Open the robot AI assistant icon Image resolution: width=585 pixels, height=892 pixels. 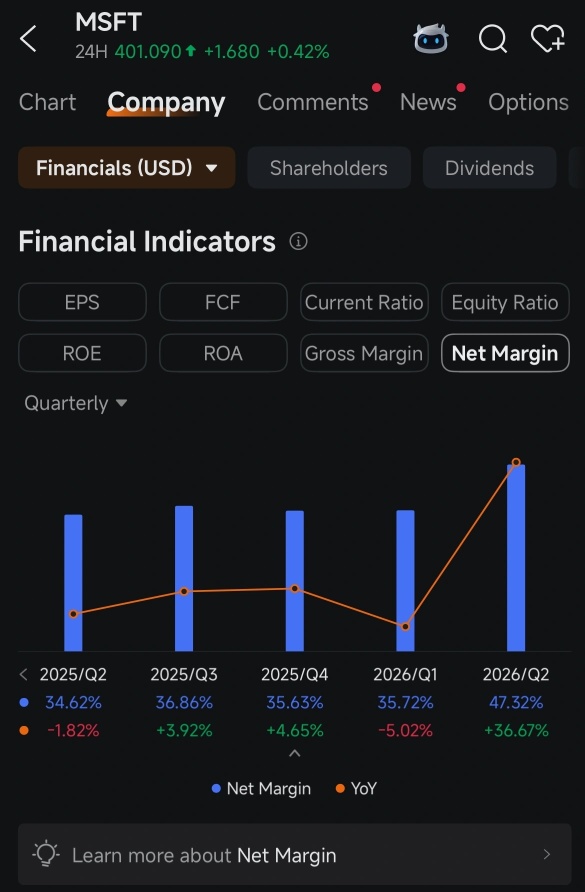431,38
